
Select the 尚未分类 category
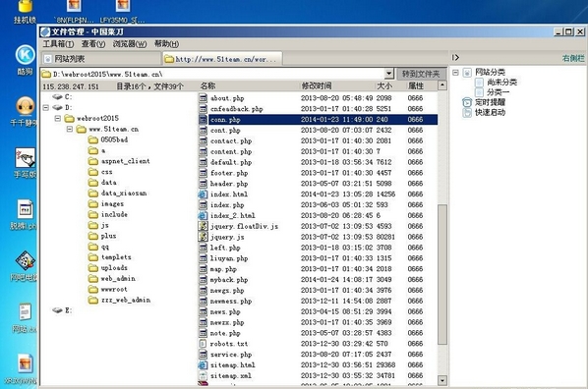(x=501, y=83)
